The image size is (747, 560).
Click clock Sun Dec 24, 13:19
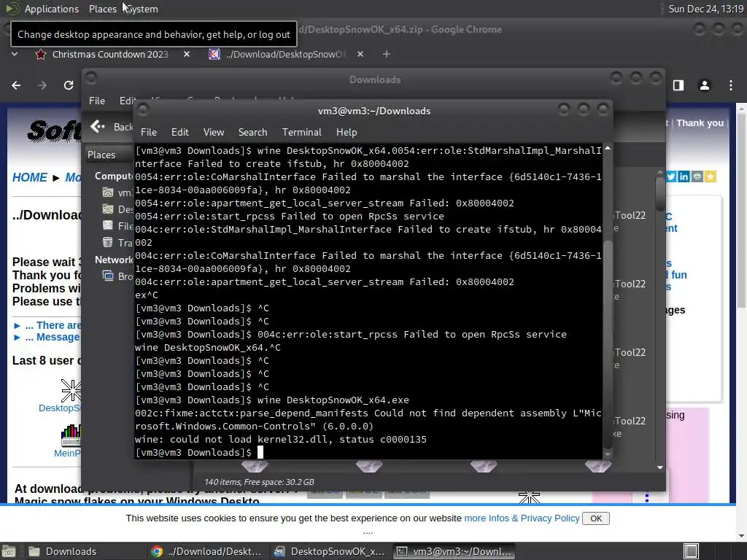705,9
